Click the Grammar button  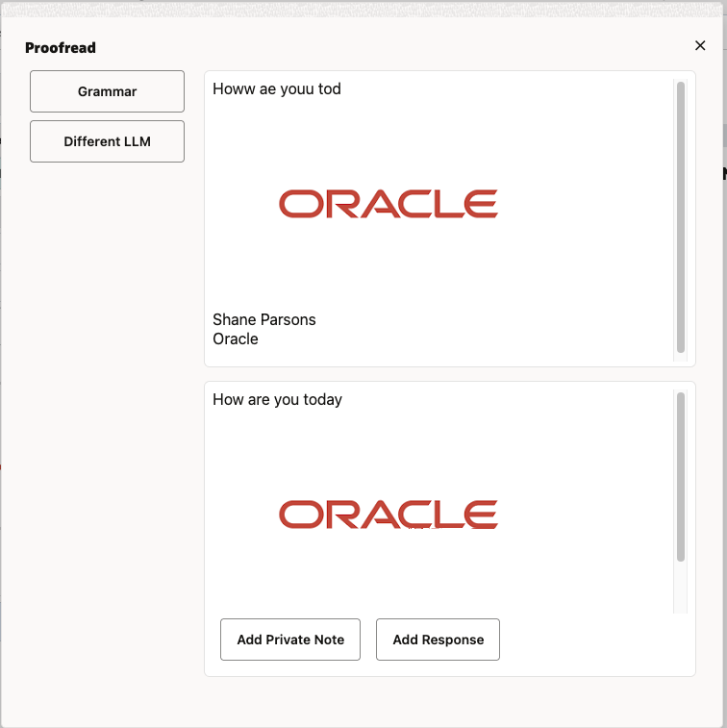click(108, 91)
